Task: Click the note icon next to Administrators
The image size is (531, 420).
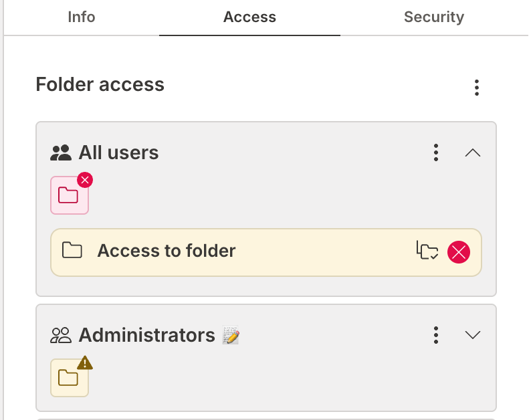Action: [x=231, y=335]
